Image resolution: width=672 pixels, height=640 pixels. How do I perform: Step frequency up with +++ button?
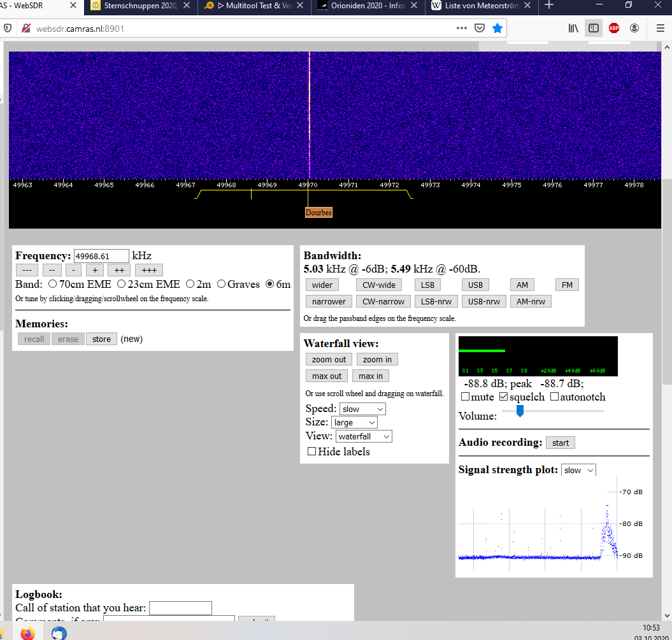pos(148,270)
